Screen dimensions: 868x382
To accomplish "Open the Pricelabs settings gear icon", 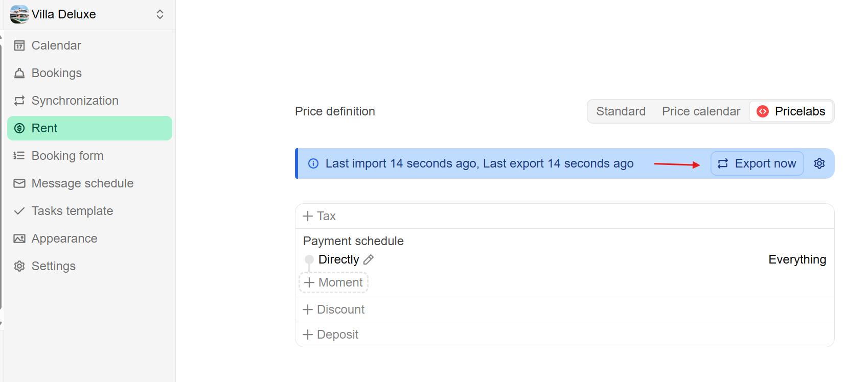I will click(x=819, y=163).
